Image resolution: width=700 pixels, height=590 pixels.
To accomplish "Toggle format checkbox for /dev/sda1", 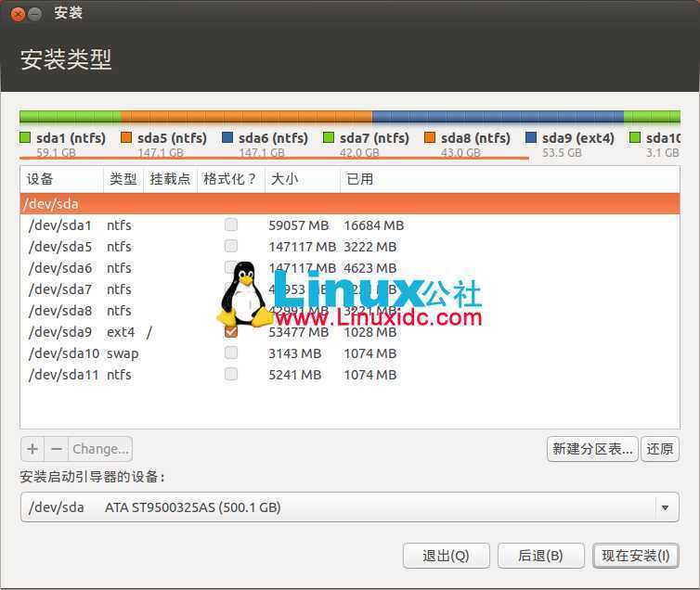I will (x=231, y=224).
